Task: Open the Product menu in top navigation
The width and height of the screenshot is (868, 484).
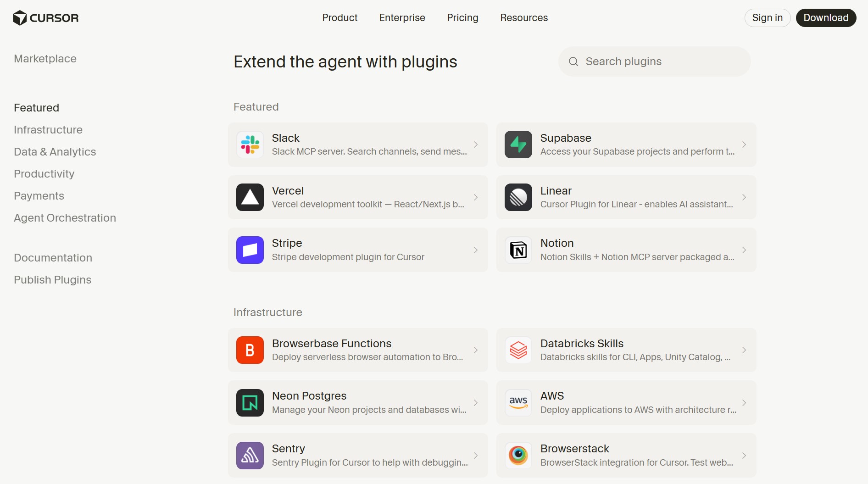Action: tap(339, 18)
